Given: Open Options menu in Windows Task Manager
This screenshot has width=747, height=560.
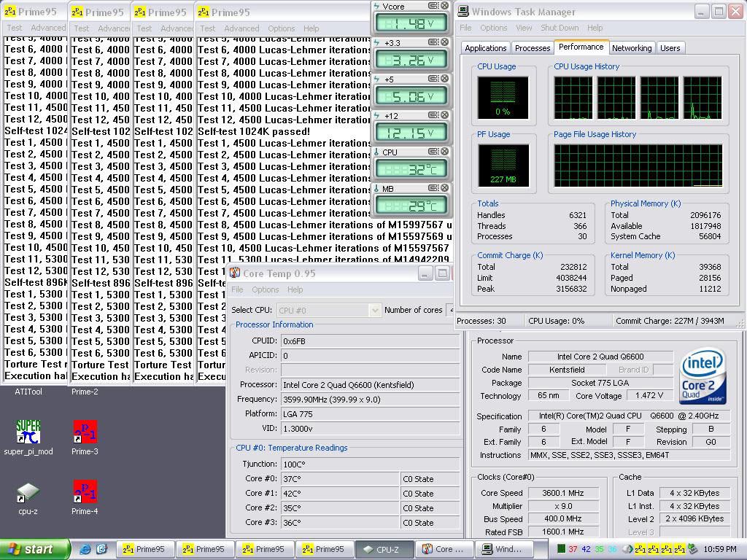Looking at the screenshot, I should pos(494,28).
